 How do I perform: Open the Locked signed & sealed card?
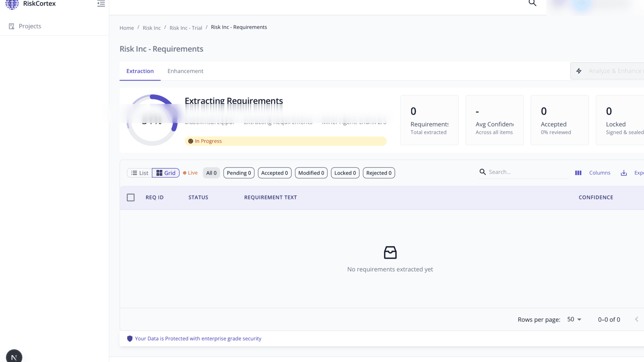[x=620, y=120]
